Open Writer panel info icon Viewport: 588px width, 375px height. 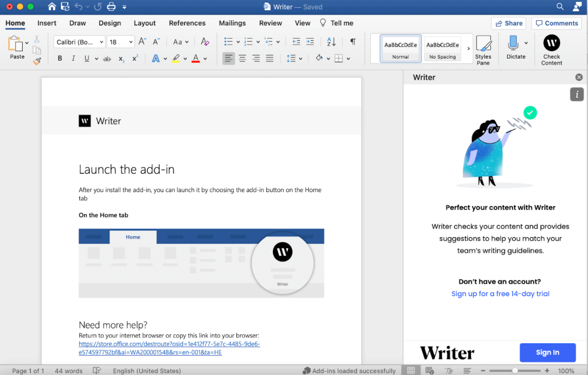577,94
